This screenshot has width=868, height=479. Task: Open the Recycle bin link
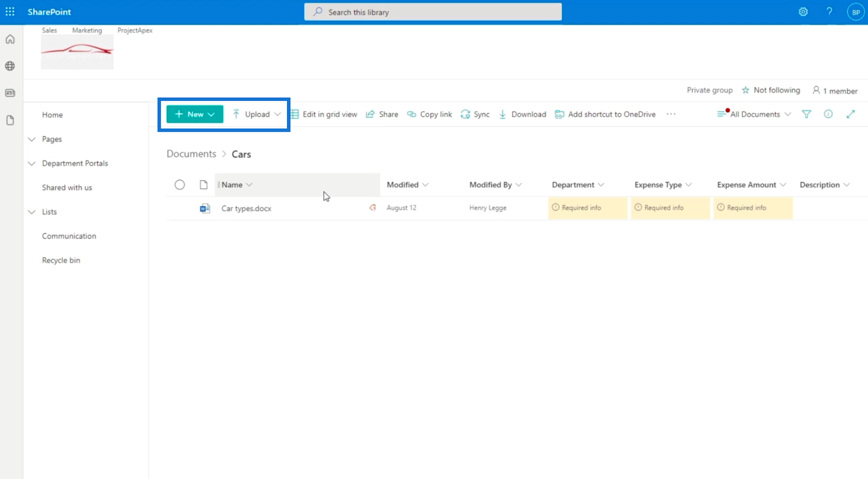tap(61, 260)
